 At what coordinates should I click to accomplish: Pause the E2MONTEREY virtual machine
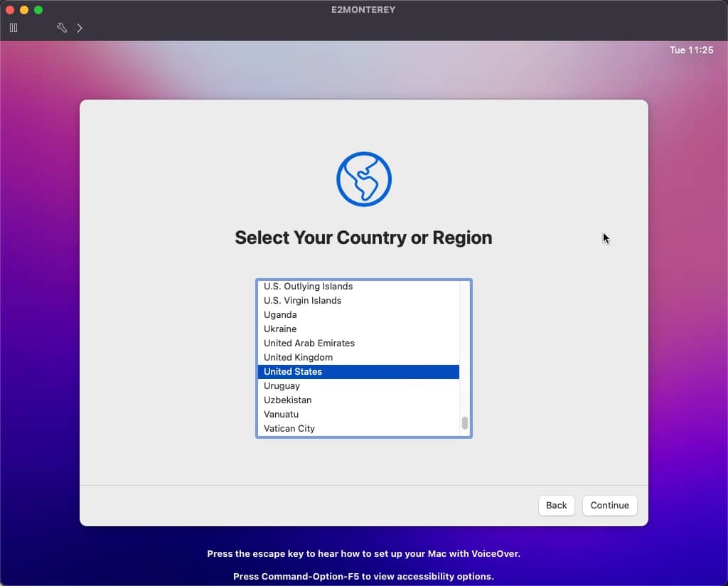coord(14,28)
